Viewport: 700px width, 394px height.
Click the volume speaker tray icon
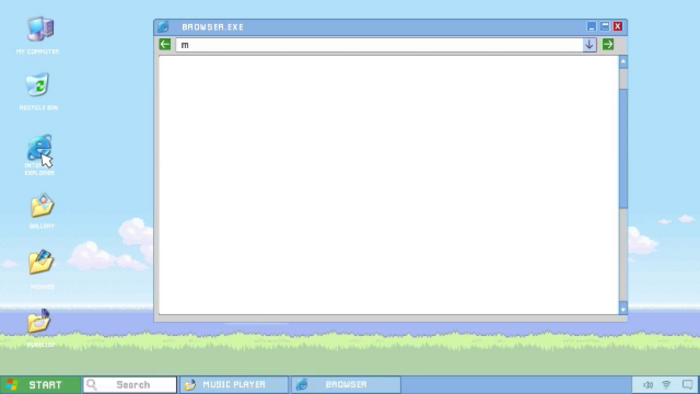coord(648,385)
